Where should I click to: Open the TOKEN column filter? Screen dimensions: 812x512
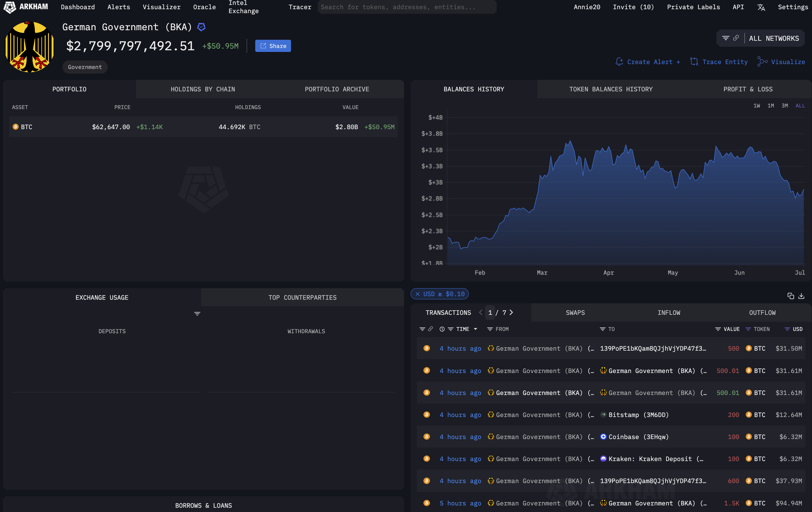(x=748, y=329)
